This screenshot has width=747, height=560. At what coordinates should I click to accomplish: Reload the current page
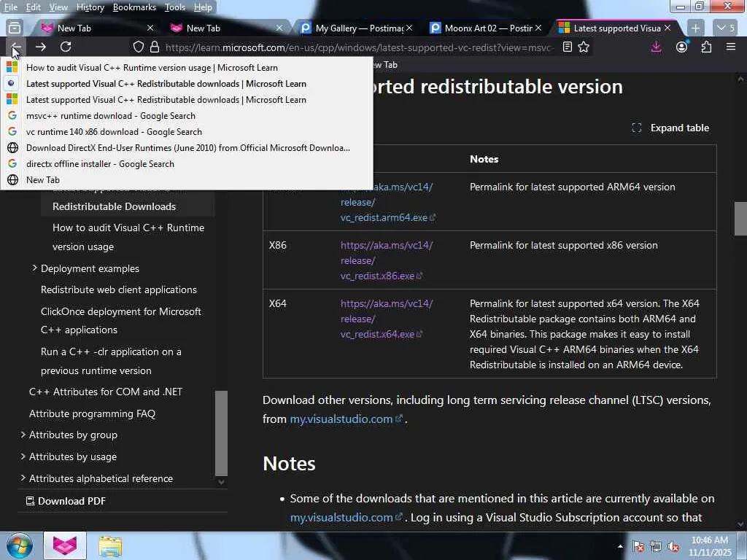66,47
